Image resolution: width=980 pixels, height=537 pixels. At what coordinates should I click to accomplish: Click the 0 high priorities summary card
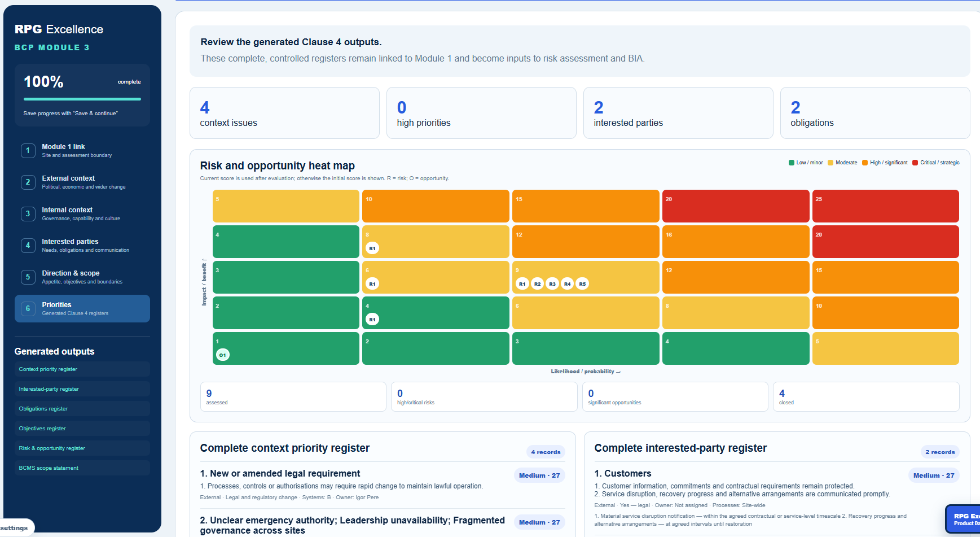[481, 113]
